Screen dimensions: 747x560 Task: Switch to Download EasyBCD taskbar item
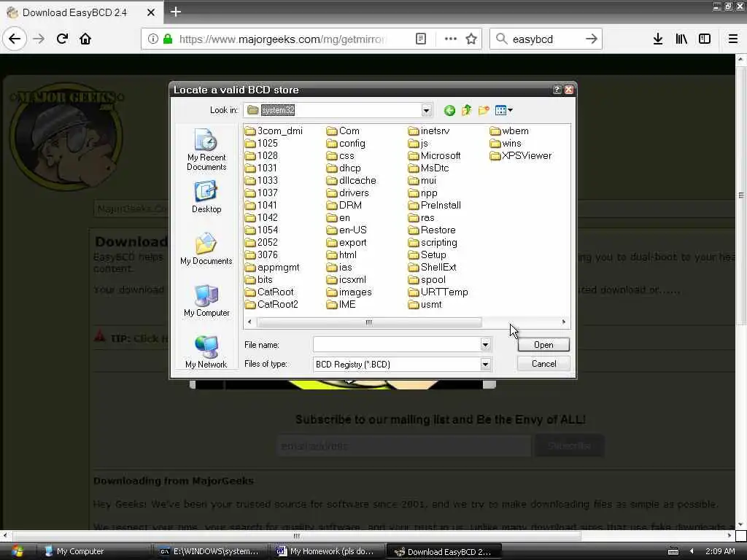pos(444,551)
